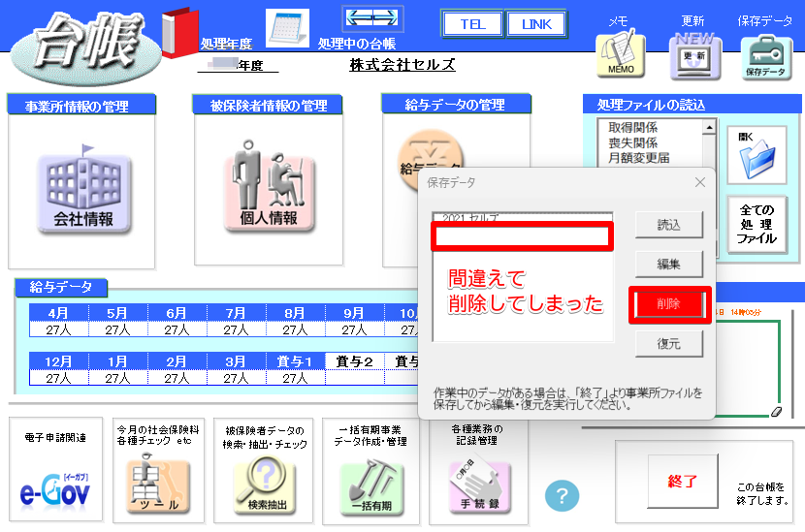Click the 給与データ section label
805x532 pixels.
60,287
